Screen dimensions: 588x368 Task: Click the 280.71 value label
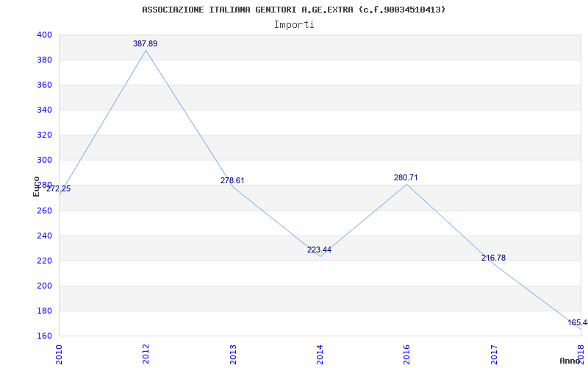pyautogui.click(x=406, y=177)
